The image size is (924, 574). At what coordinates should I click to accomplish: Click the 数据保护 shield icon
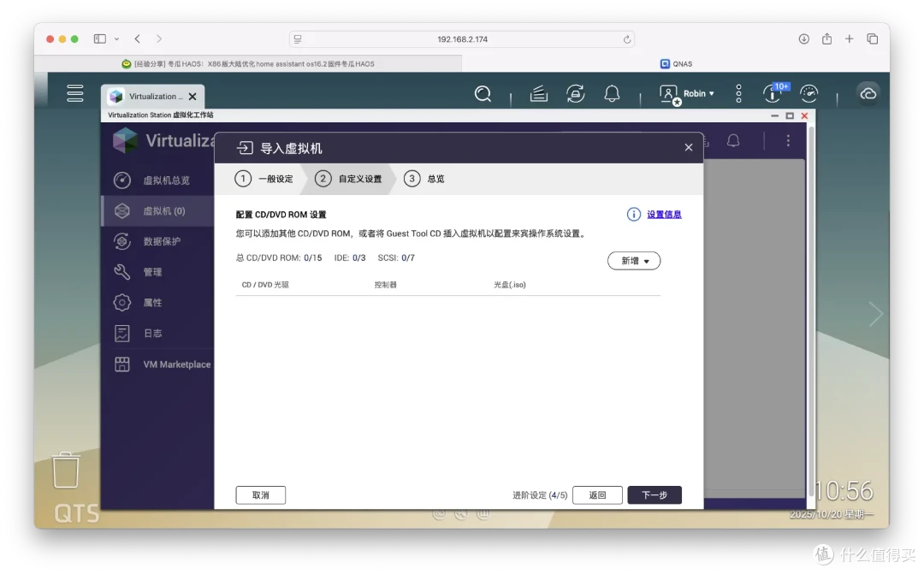(x=122, y=241)
